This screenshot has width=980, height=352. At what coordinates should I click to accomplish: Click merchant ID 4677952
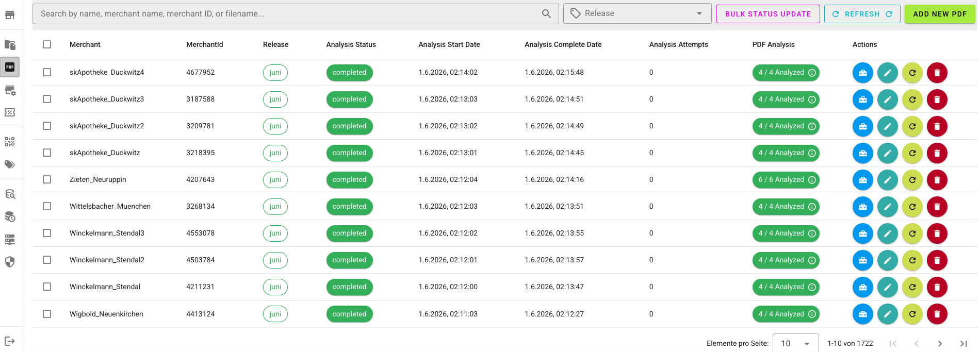pos(201,72)
